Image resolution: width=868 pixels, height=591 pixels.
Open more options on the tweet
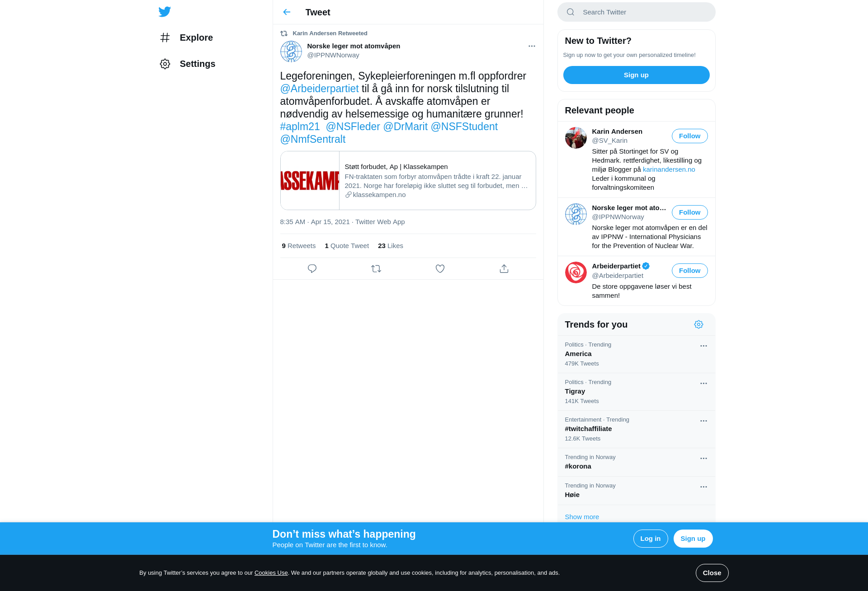532,46
